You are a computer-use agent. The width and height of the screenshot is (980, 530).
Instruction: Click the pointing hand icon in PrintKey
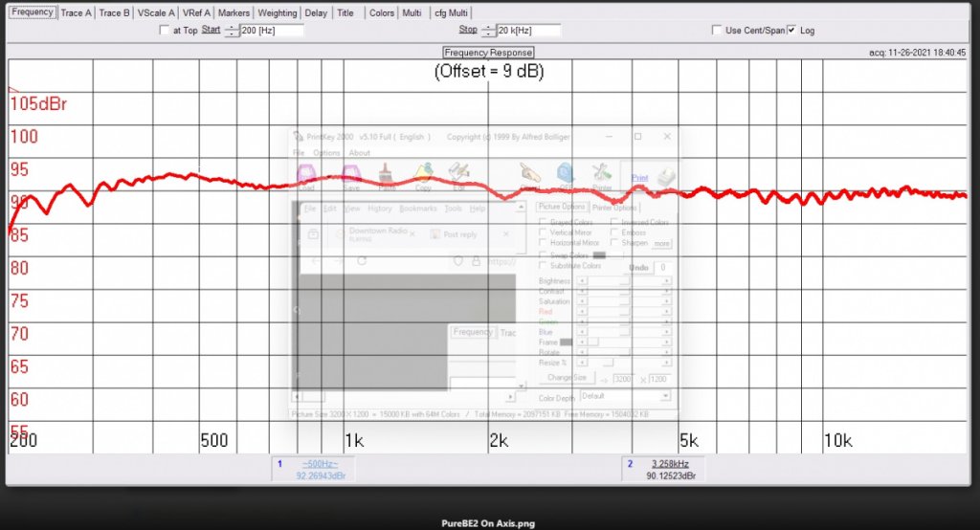[x=529, y=173]
